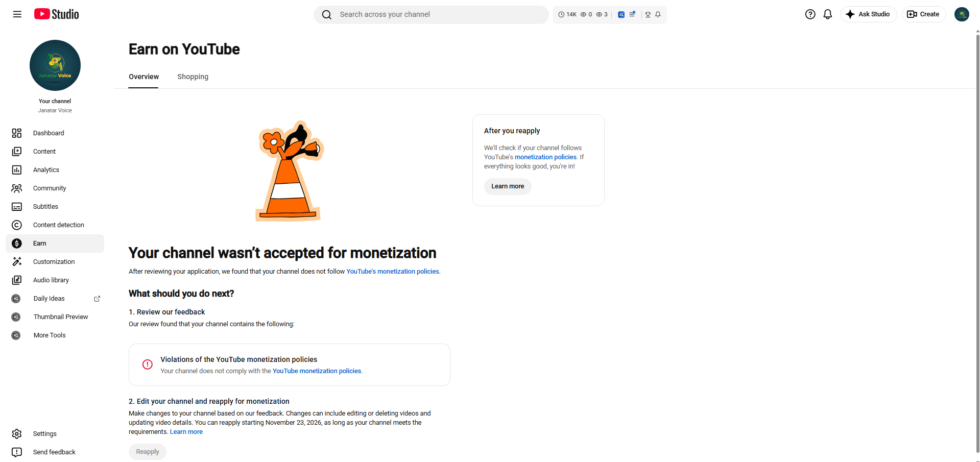The height and width of the screenshot is (462, 980).
Task: Open YouTube monetization policies link in violations card
Action: coord(317,371)
